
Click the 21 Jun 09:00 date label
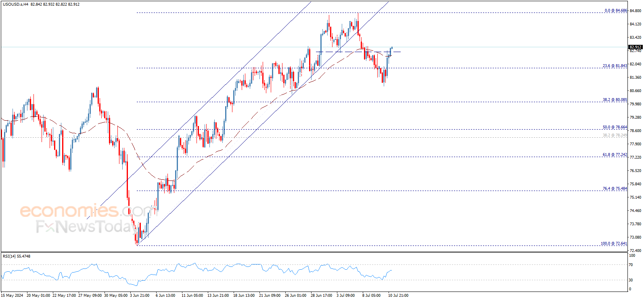coord(270,296)
